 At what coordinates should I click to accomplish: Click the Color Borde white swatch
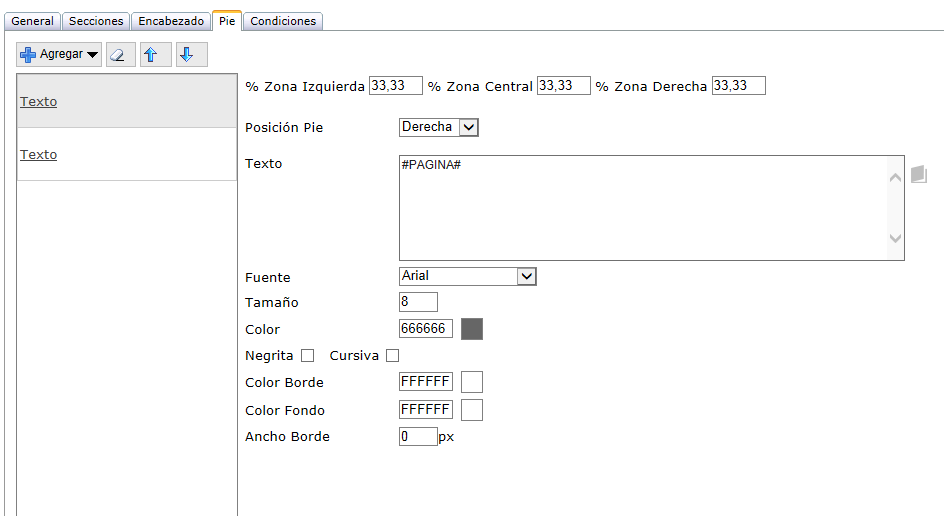pyautogui.click(x=471, y=382)
